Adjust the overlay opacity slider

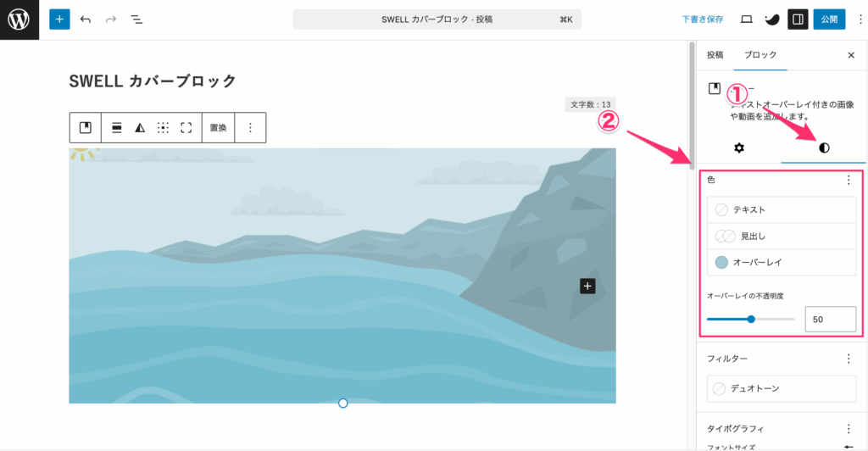coord(751,320)
